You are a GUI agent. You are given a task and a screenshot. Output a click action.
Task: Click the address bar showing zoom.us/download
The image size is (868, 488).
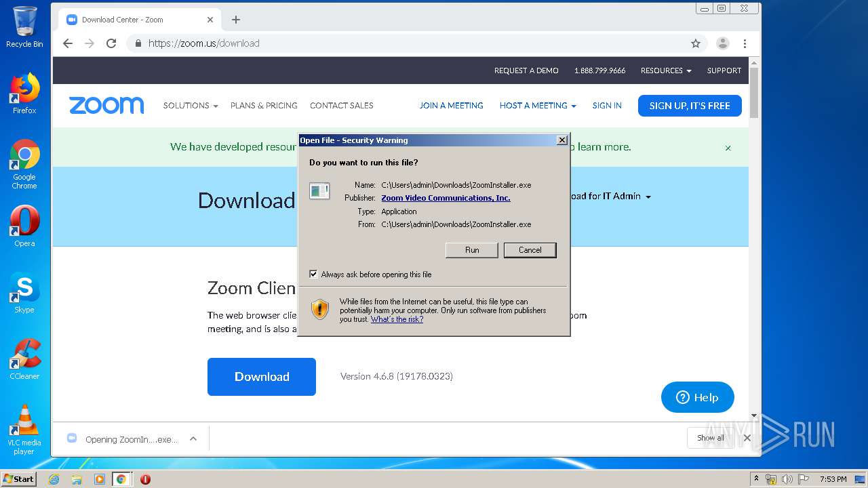point(417,43)
